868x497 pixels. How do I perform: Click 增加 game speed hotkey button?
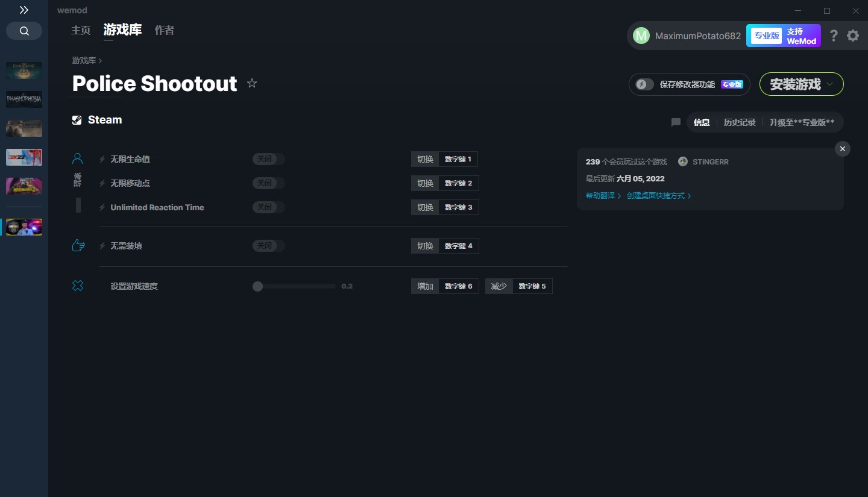pyautogui.click(x=425, y=286)
